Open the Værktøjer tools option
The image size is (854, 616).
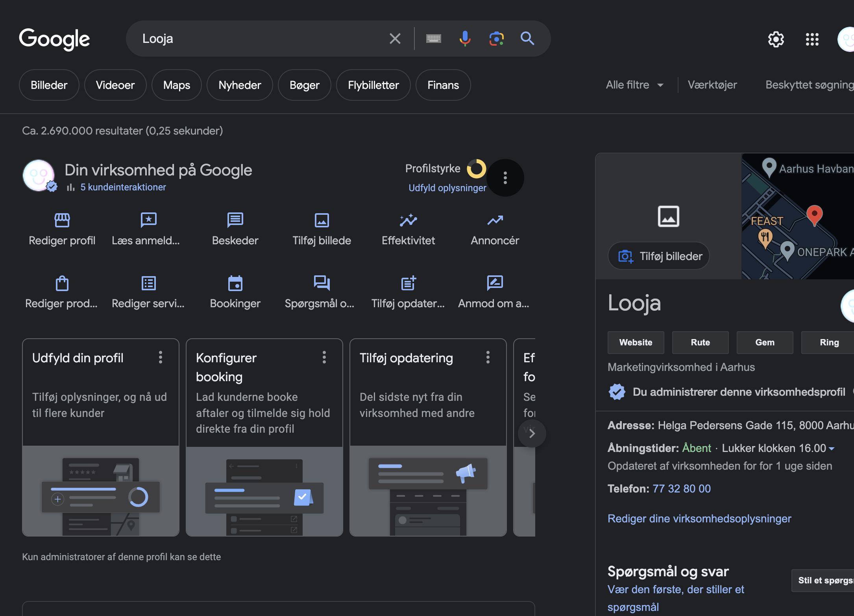click(x=712, y=85)
